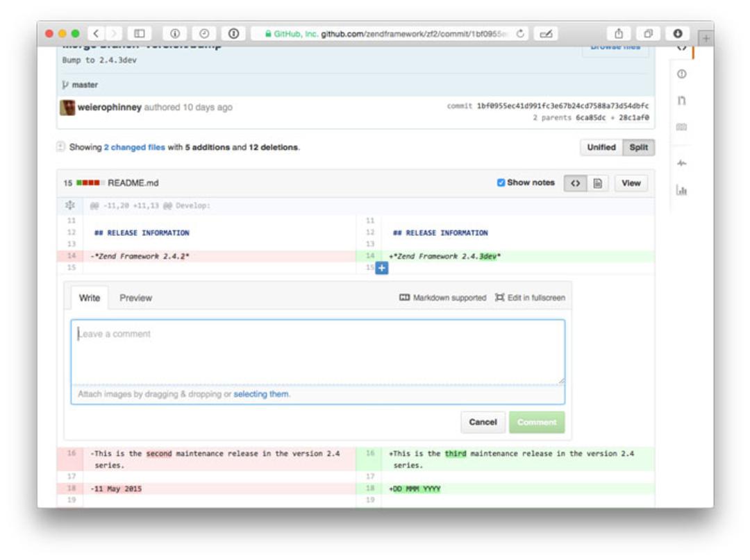The height and width of the screenshot is (560, 750).
Task: Show all tabs icon
Action: point(648,33)
